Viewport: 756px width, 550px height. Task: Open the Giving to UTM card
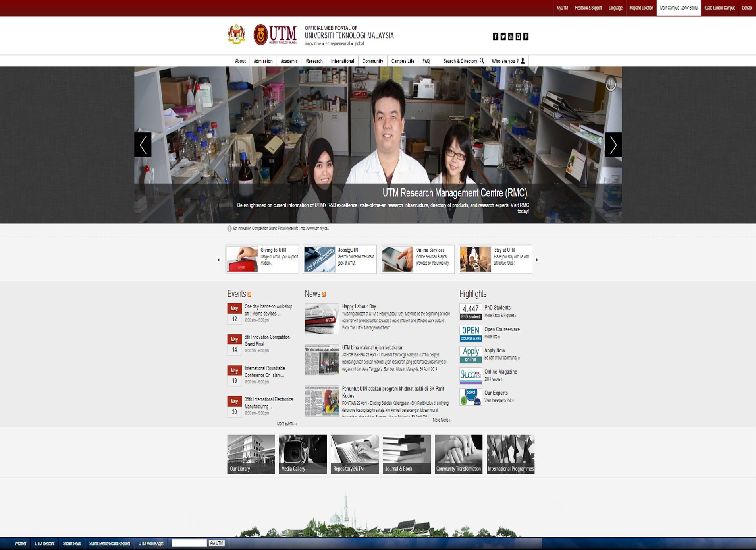262,259
